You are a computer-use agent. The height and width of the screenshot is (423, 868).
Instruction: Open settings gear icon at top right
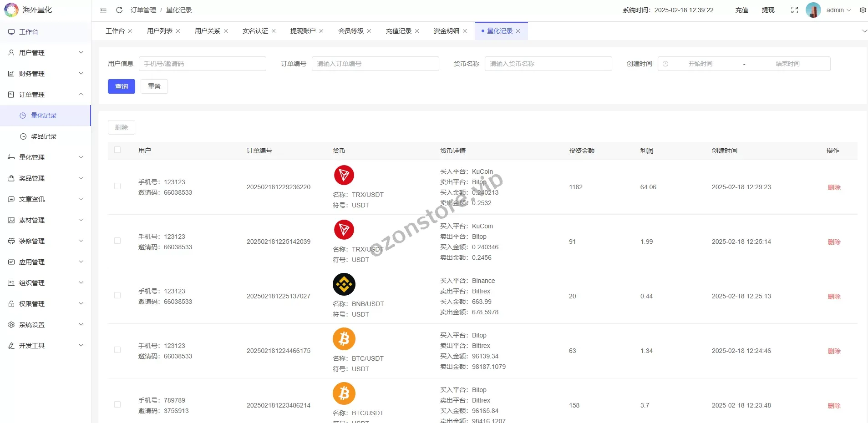click(x=863, y=10)
